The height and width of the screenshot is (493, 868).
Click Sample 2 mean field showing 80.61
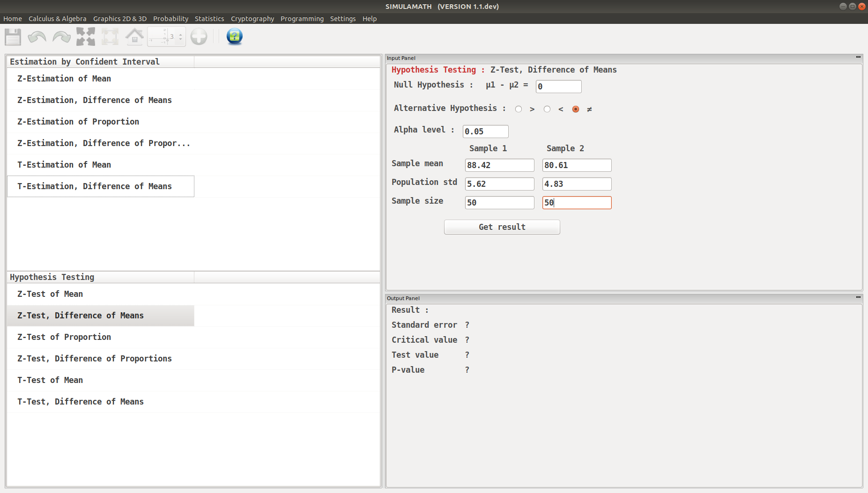(577, 165)
